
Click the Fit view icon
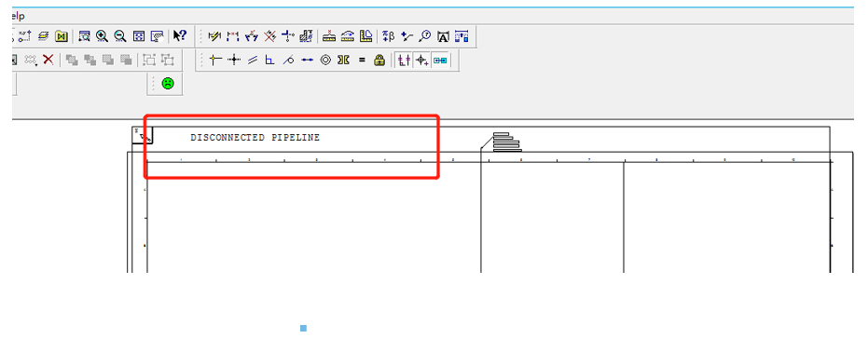point(139,36)
